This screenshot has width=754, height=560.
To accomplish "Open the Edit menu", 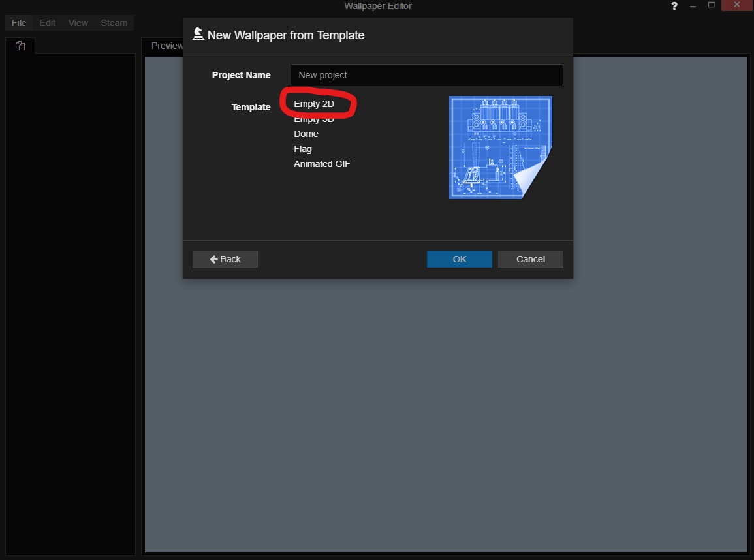I will point(46,22).
